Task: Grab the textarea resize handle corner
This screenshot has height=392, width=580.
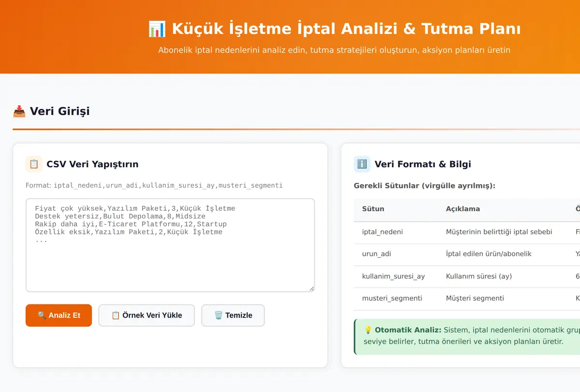Action: [311, 288]
